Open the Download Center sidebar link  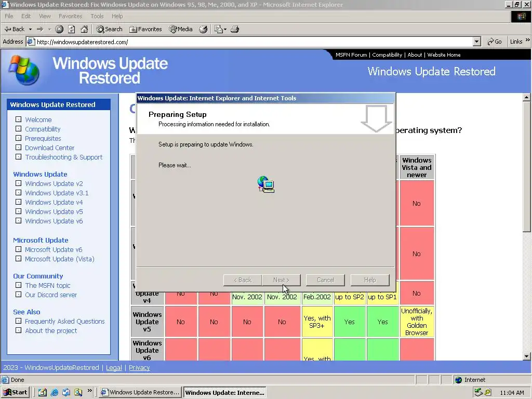[x=49, y=148]
